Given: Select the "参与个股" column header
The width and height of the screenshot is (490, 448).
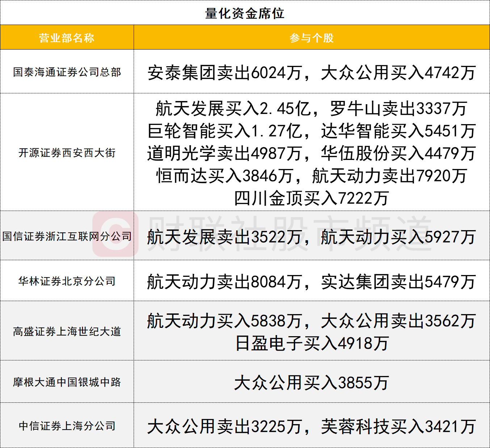Looking at the screenshot, I should (311, 38).
